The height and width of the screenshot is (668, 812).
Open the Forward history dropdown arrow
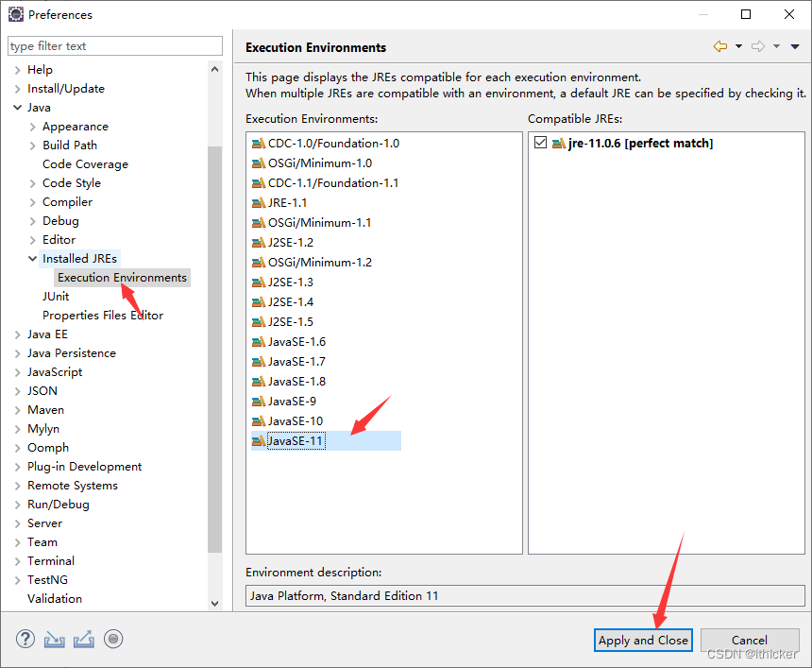coord(776,46)
